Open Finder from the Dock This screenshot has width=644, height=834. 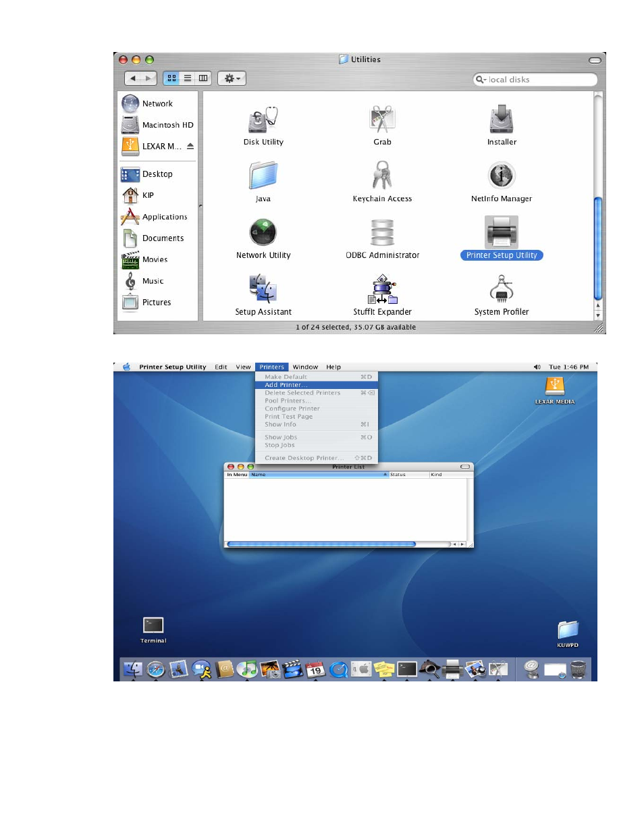coord(133,669)
